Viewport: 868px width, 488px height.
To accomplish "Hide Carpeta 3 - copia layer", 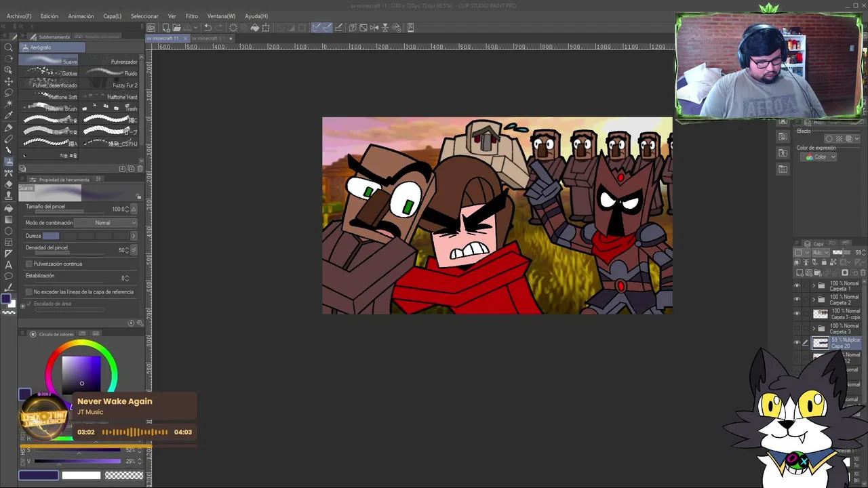I will click(x=797, y=313).
